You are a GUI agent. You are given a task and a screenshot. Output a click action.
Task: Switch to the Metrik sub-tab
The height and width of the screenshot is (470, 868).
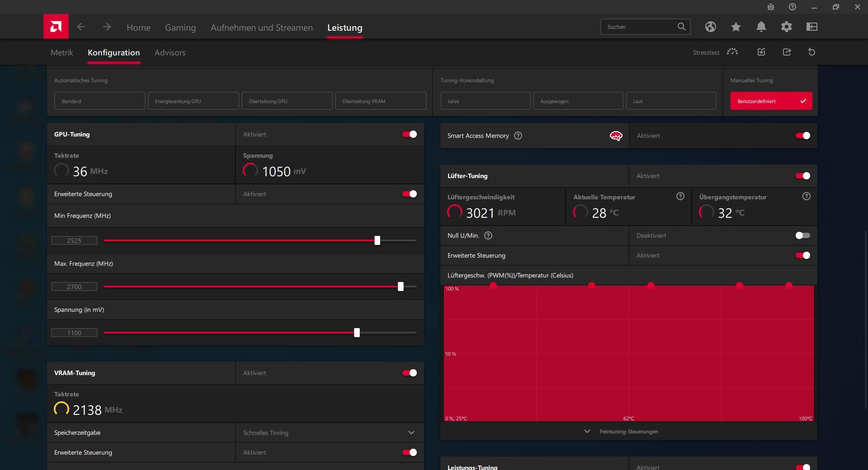(x=62, y=52)
